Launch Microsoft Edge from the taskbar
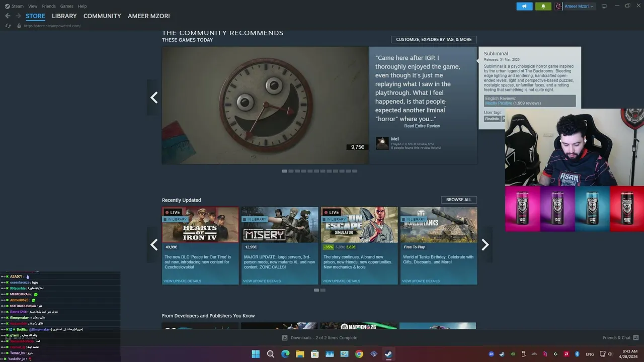The height and width of the screenshot is (362, 644). click(x=285, y=354)
